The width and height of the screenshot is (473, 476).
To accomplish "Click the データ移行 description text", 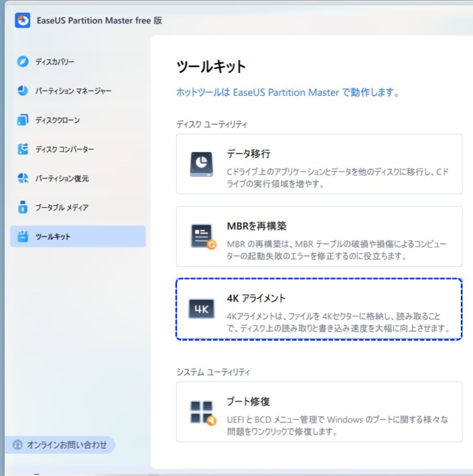I will (337, 178).
